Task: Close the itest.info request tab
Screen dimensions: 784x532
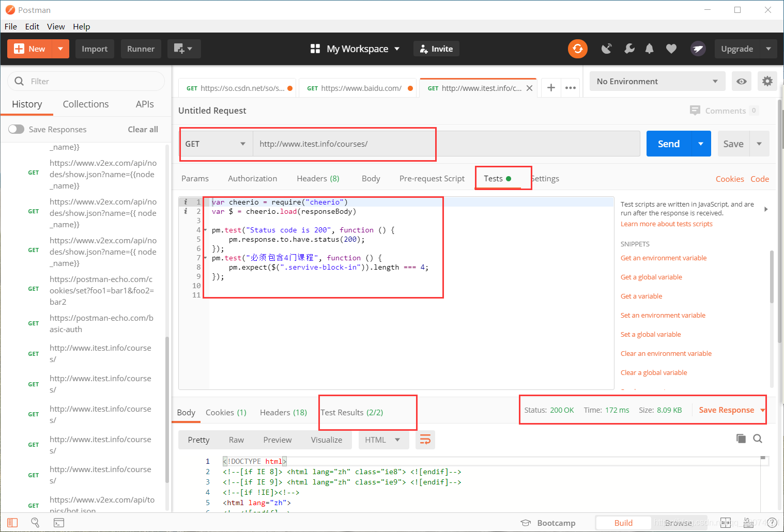Action: tap(530, 88)
